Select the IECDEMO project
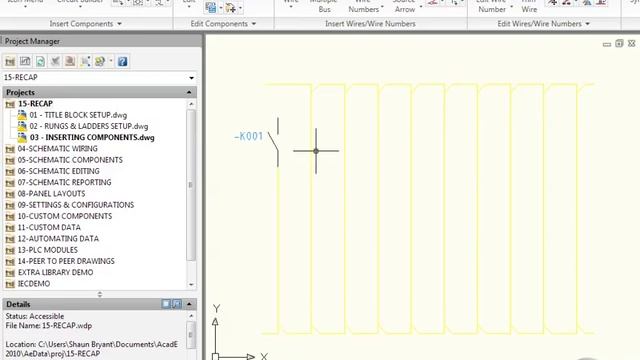The image size is (640, 360). (x=33, y=284)
